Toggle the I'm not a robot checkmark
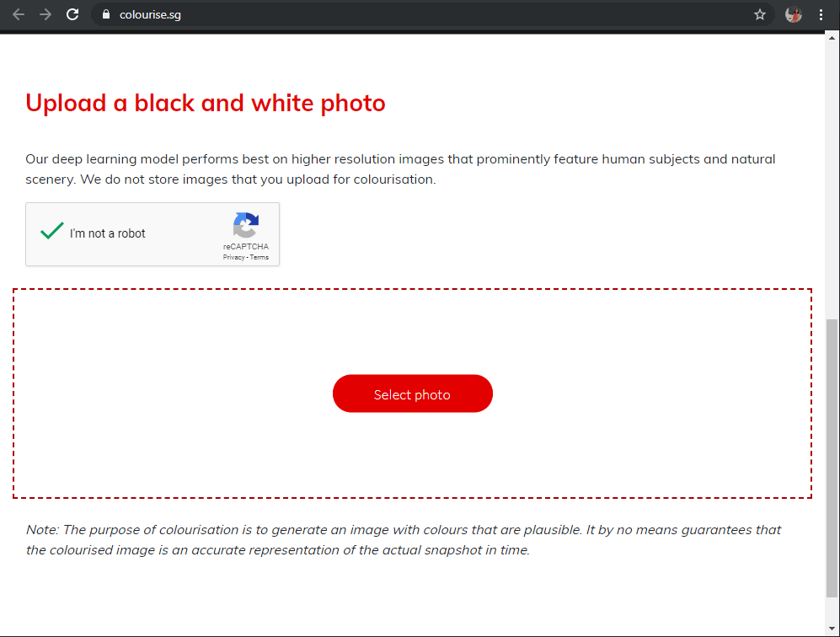Viewport: 840px width, 637px height. pyautogui.click(x=52, y=231)
